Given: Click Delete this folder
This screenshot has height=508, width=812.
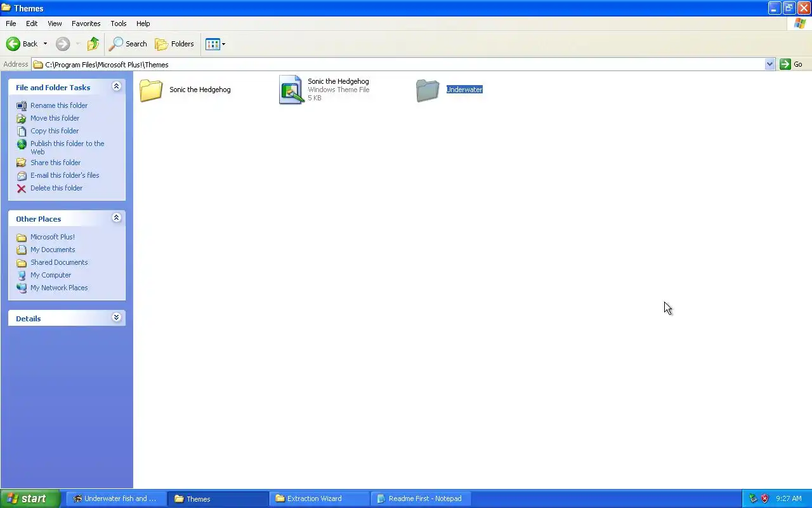Looking at the screenshot, I should tap(56, 188).
